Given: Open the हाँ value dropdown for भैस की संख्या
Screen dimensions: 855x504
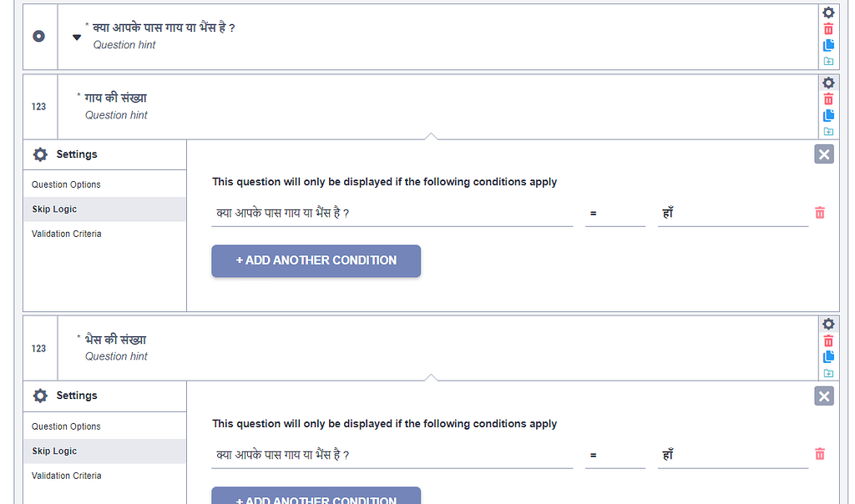Looking at the screenshot, I should pyautogui.click(x=732, y=456).
